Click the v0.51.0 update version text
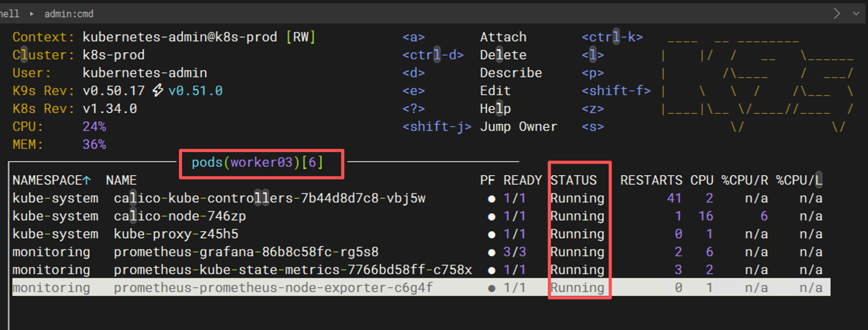This screenshot has width=868, height=330. point(195,91)
